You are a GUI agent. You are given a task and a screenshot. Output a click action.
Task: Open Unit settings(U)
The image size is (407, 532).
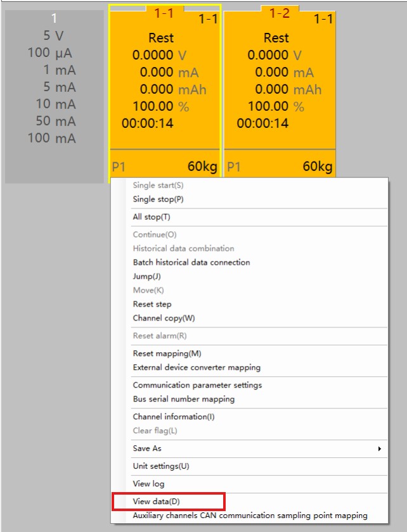pos(161,466)
